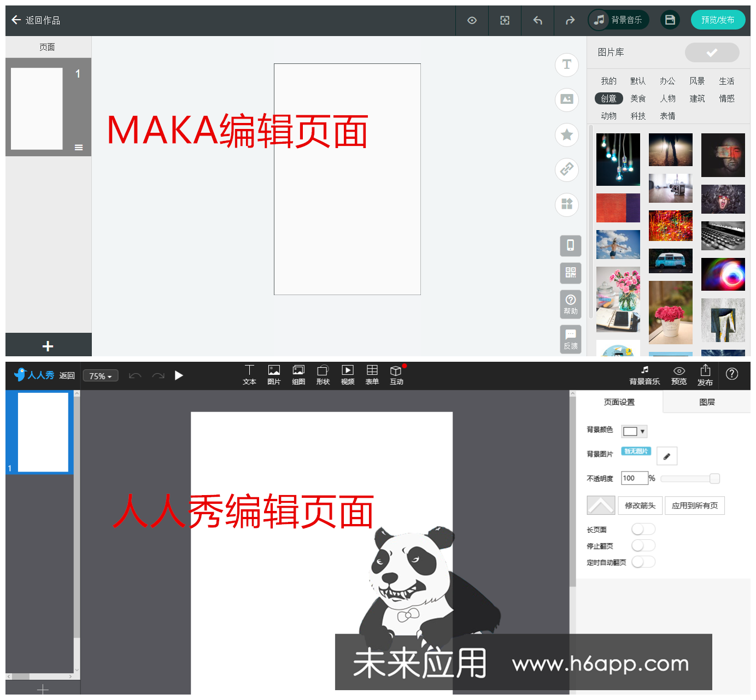The width and height of the screenshot is (756, 700).
Task: Click the MAKA QR code icon
Action: click(x=570, y=273)
